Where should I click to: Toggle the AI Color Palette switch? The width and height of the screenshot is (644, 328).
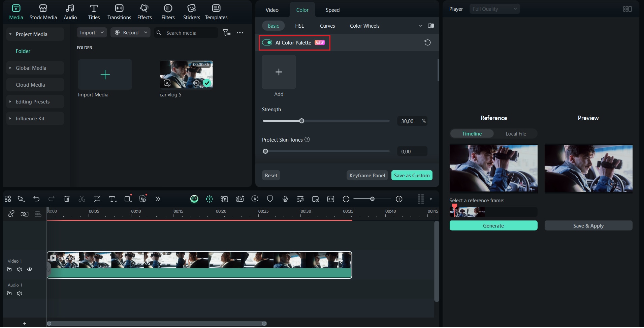pyautogui.click(x=267, y=42)
